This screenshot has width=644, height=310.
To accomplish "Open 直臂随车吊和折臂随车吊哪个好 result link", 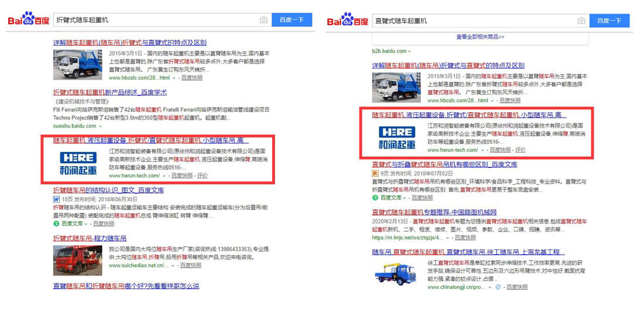I will pyautogui.click(x=126, y=286).
